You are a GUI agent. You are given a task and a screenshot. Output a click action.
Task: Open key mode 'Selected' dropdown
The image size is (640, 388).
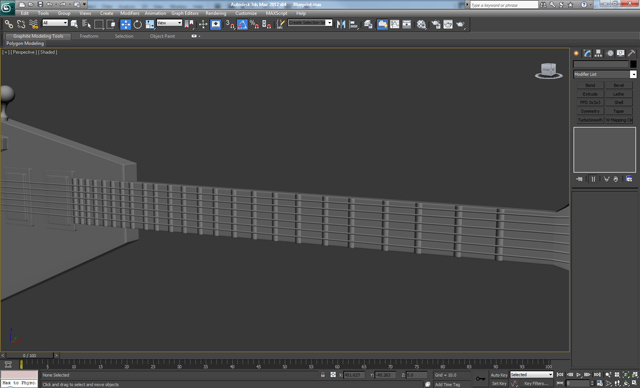click(531, 375)
